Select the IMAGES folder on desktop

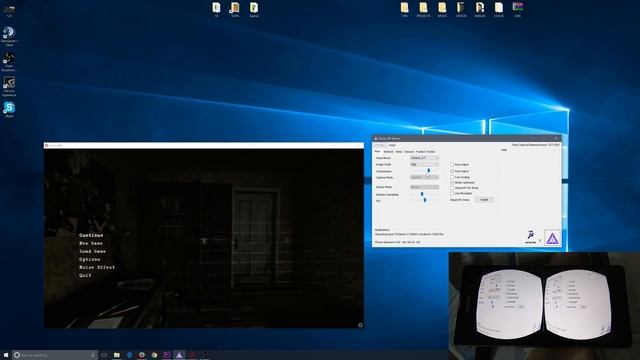(x=480, y=10)
